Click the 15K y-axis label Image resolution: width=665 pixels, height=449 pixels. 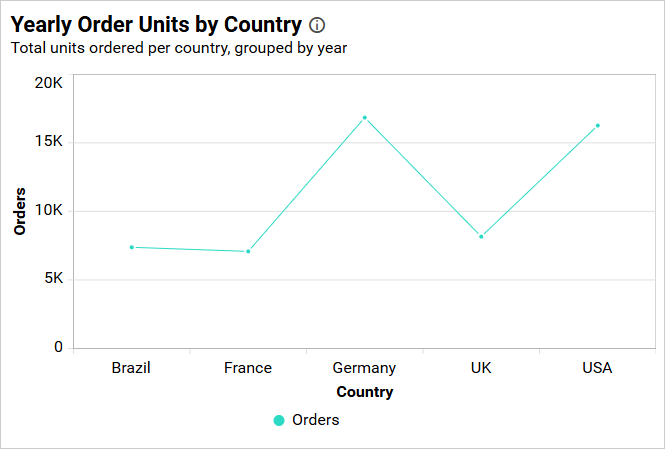48,142
